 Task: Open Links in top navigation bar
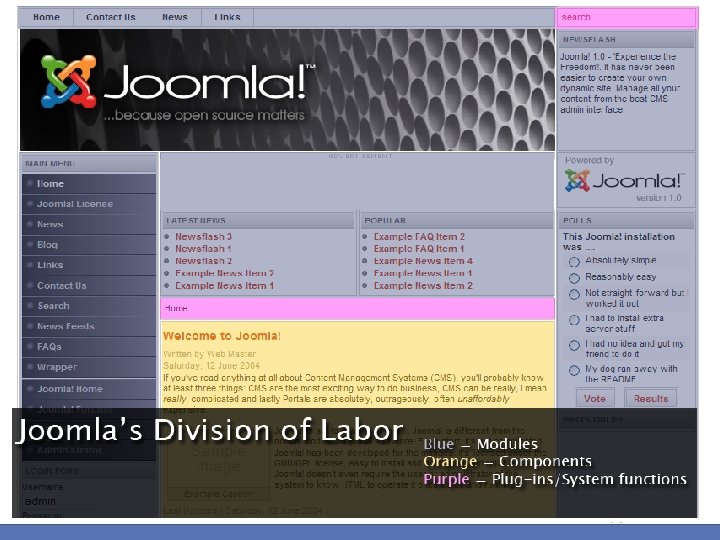click(x=227, y=17)
